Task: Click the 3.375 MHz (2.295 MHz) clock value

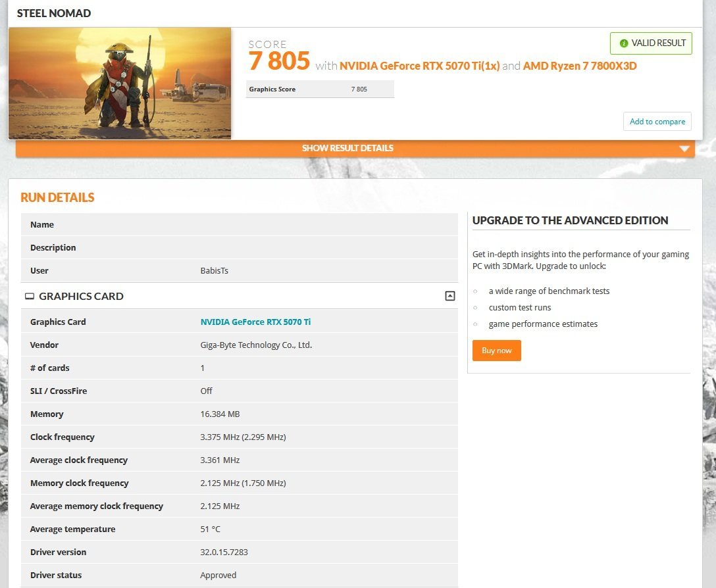Action: [x=243, y=437]
